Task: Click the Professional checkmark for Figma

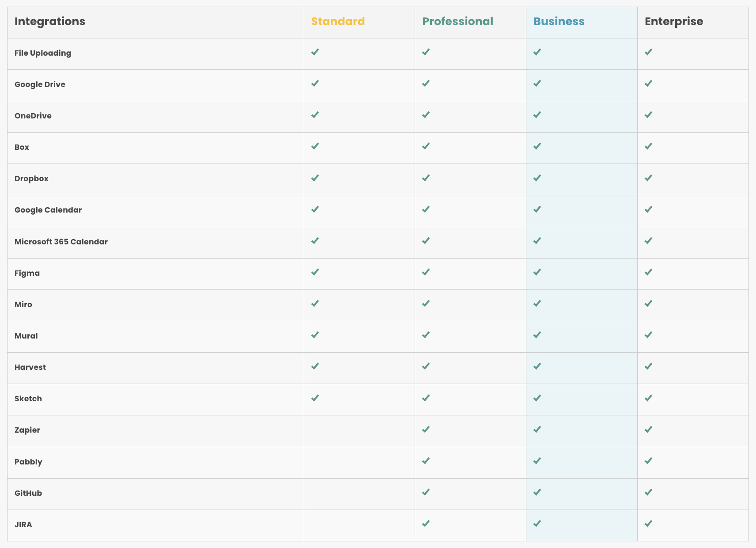Action: (x=426, y=272)
